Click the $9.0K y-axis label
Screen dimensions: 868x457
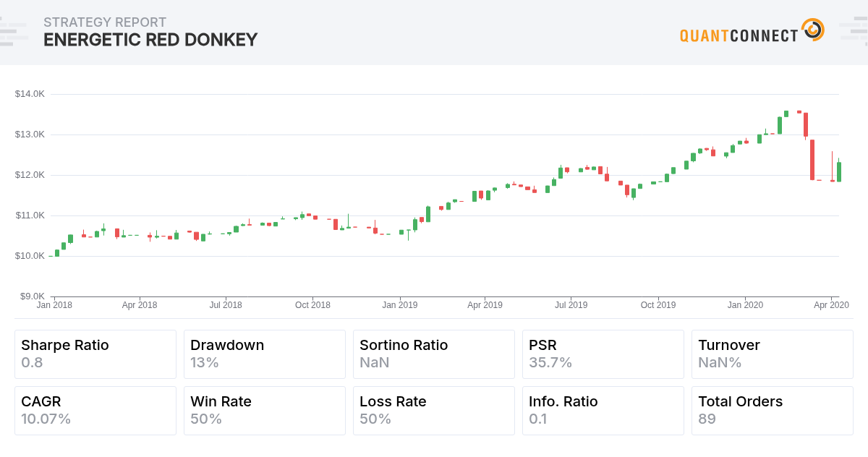point(32,296)
